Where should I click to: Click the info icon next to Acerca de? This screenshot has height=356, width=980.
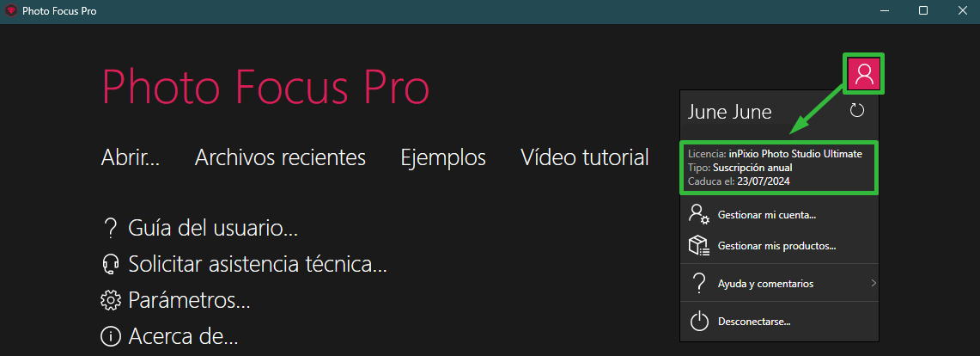tap(110, 336)
